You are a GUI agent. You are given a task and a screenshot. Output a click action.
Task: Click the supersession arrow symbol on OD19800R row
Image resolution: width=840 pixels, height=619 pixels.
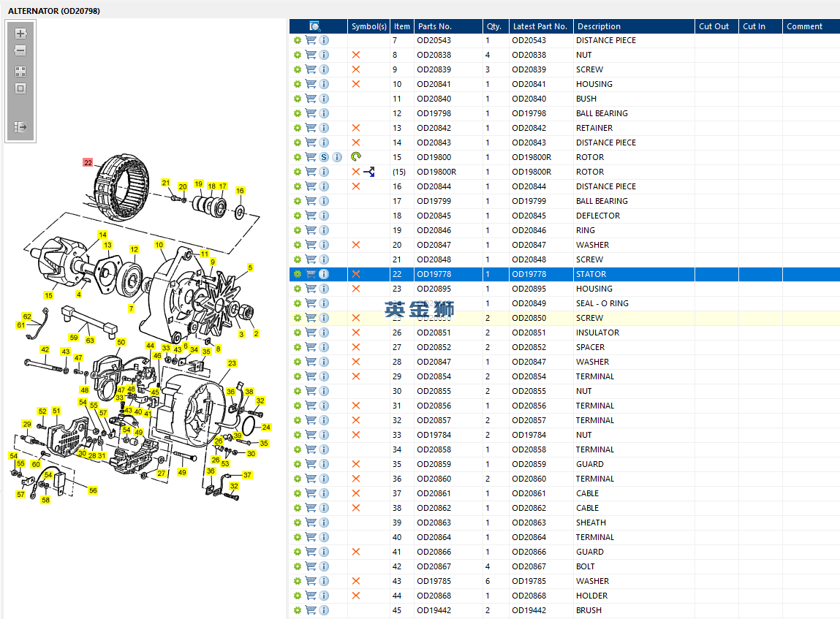click(x=370, y=172)
